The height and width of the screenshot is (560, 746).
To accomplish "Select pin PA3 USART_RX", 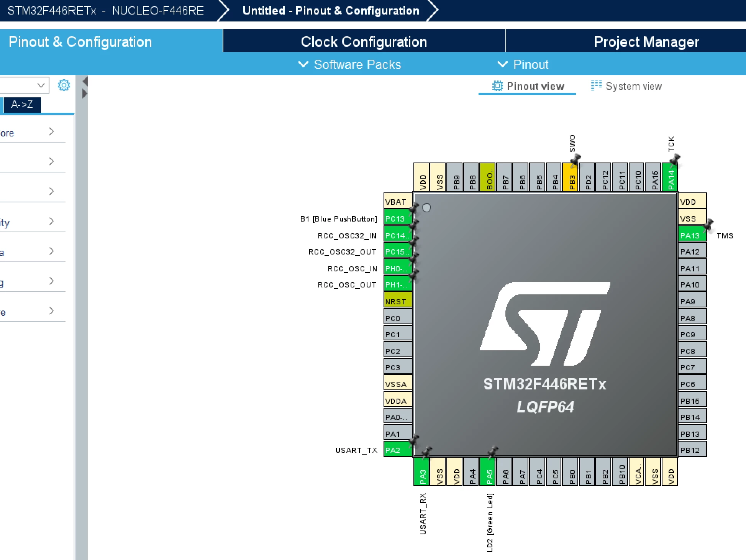I will click(422, 472).
